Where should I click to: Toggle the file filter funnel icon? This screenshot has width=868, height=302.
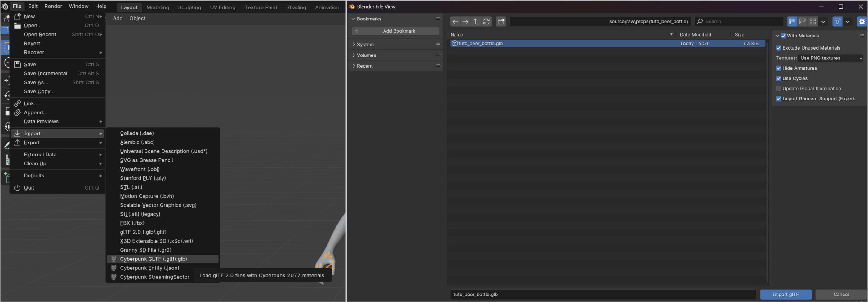coord(837,22)
